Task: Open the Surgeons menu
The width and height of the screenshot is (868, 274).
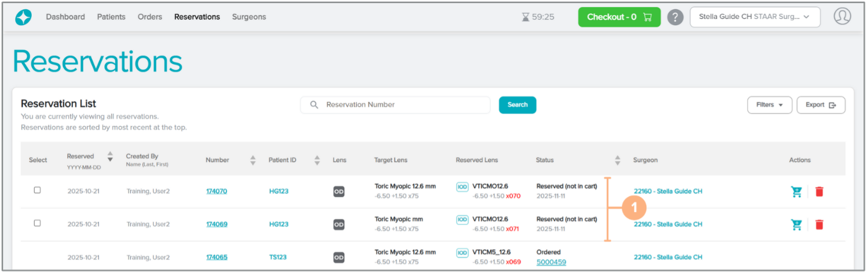Action: (249, 17)
